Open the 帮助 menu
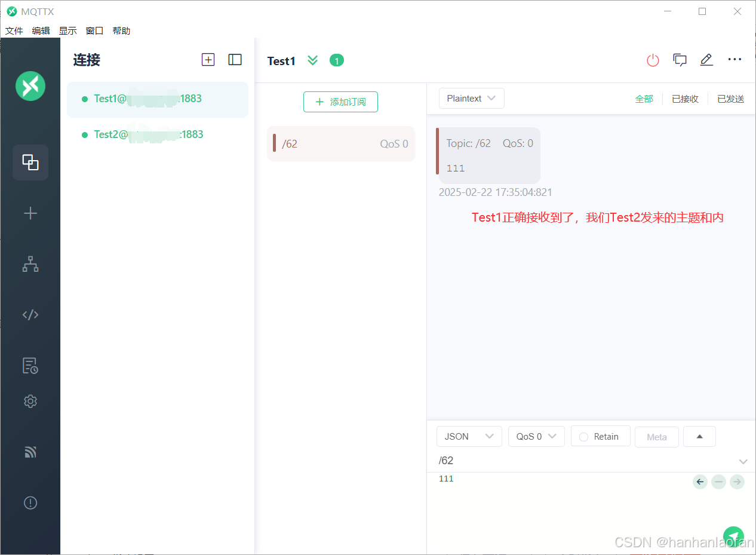 tap(121, 30)
